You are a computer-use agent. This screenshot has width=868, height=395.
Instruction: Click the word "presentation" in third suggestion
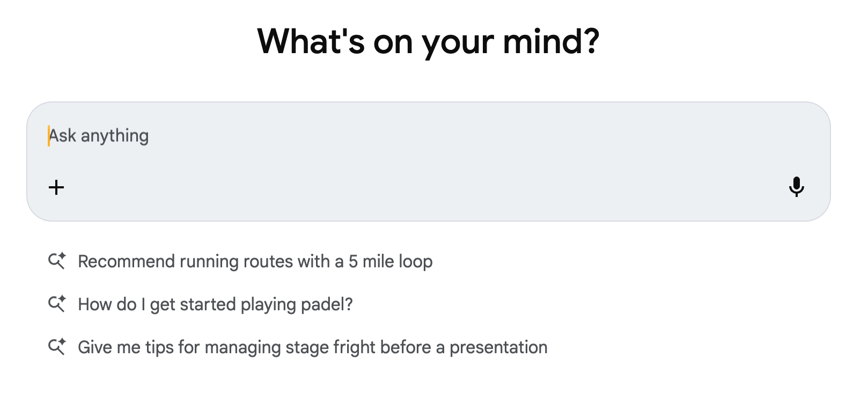498,347
